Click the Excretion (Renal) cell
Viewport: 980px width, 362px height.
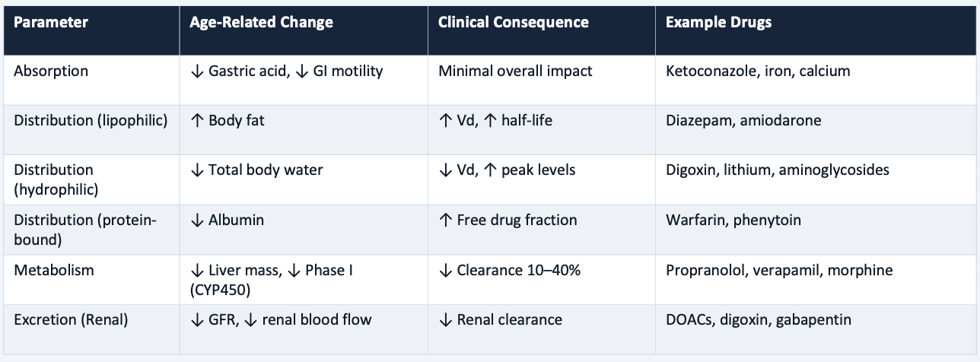[71, 320]
